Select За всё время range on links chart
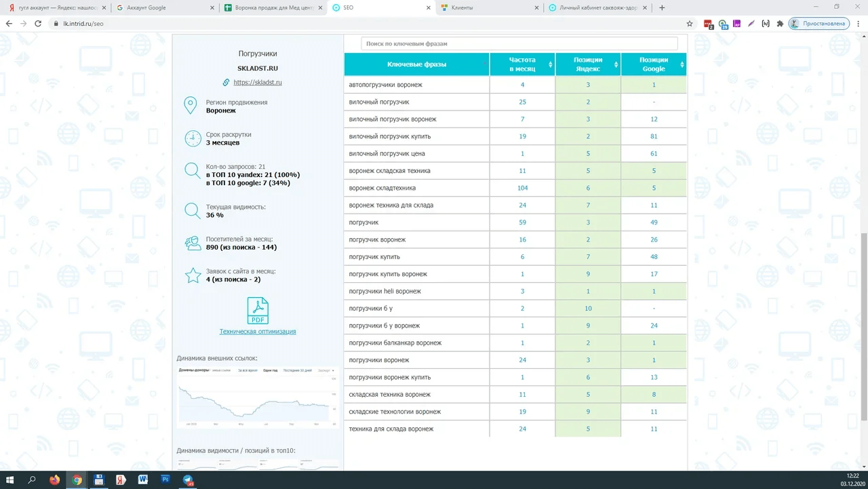 point(248,370)
